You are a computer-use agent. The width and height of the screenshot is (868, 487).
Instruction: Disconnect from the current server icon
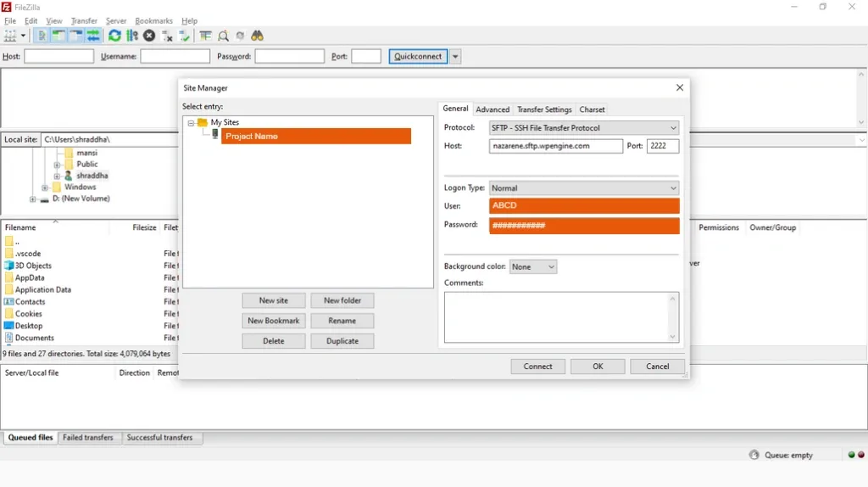167,36
